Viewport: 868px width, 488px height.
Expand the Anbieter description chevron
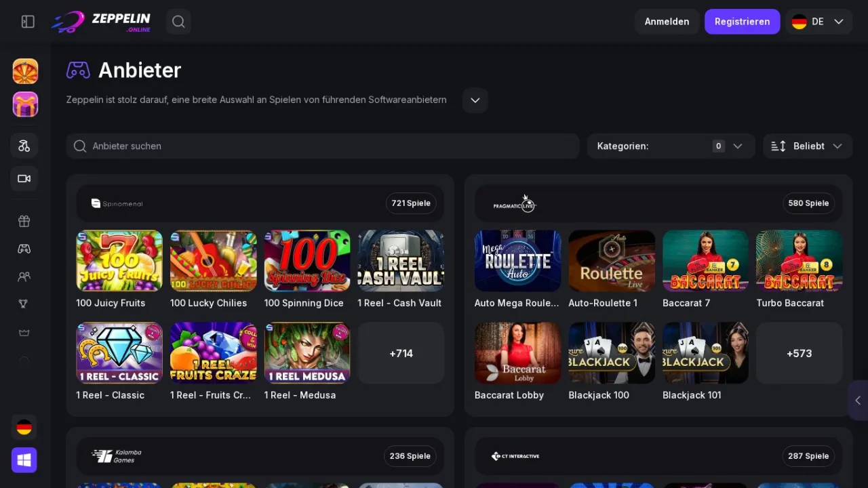[x=475, y=100]
